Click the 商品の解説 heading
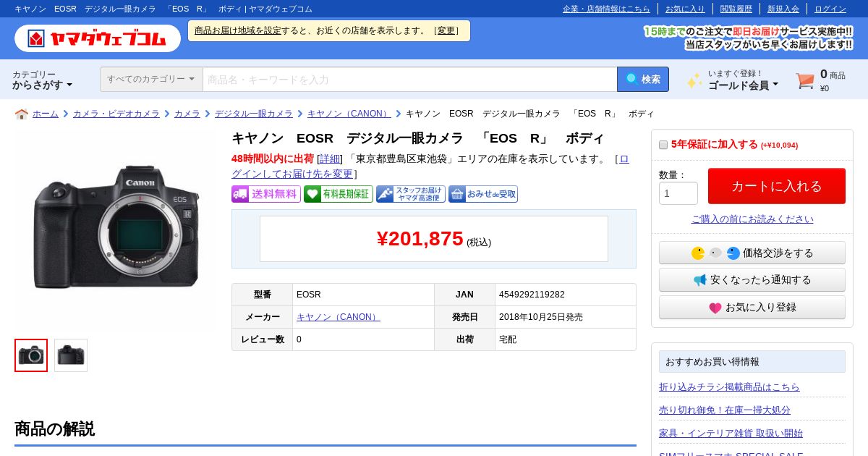Image resolution: width=868 pixels, height=456 pixels. tap(54, 429)
